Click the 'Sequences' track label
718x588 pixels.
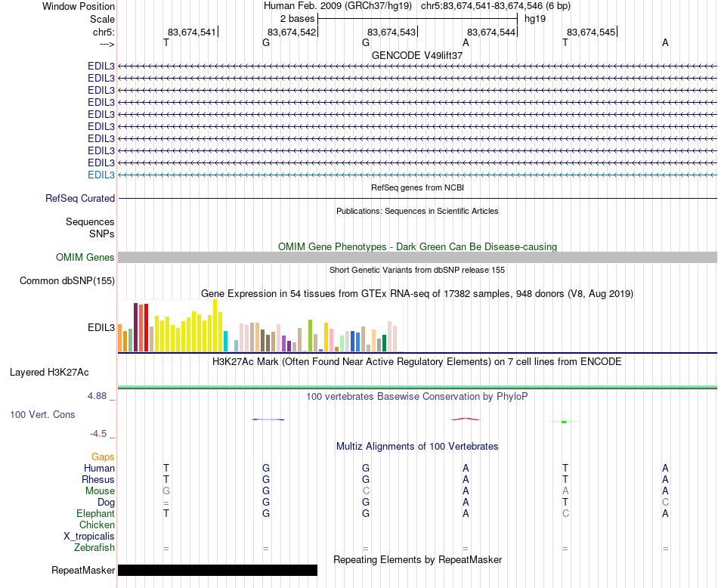click(90, 221)
